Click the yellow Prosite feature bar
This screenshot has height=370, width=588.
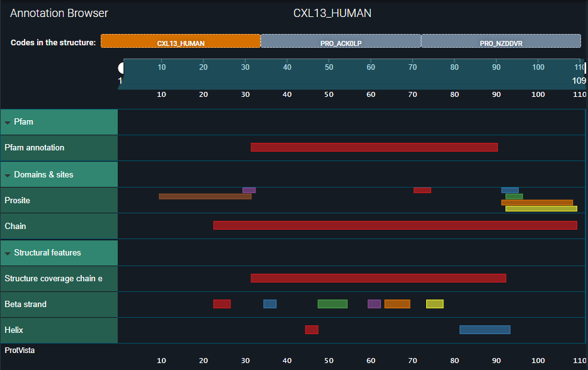[541, 208]
